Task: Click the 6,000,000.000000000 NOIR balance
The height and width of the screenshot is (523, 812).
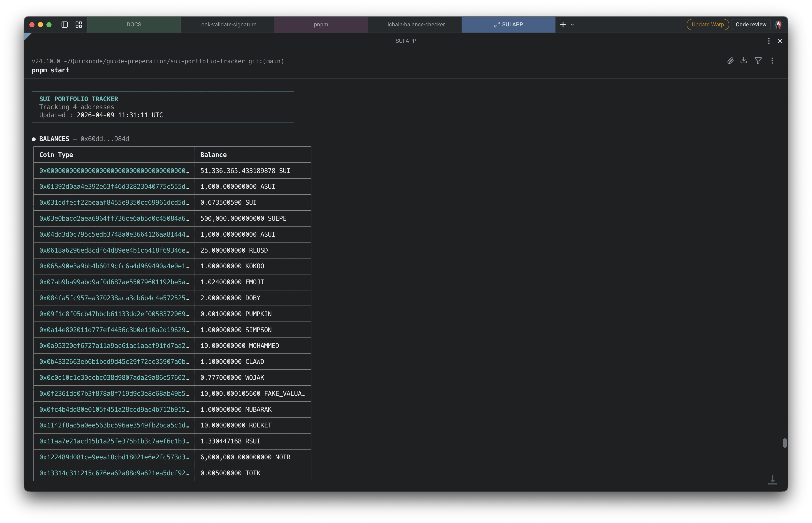Action: pyautogui.click(x=245, y=457)
